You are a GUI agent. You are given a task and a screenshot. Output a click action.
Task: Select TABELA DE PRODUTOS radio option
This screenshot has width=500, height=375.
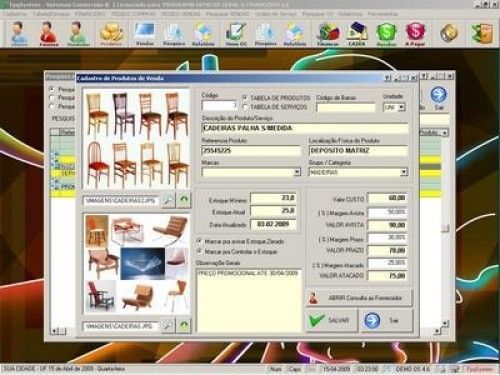[x=245, y=98]
